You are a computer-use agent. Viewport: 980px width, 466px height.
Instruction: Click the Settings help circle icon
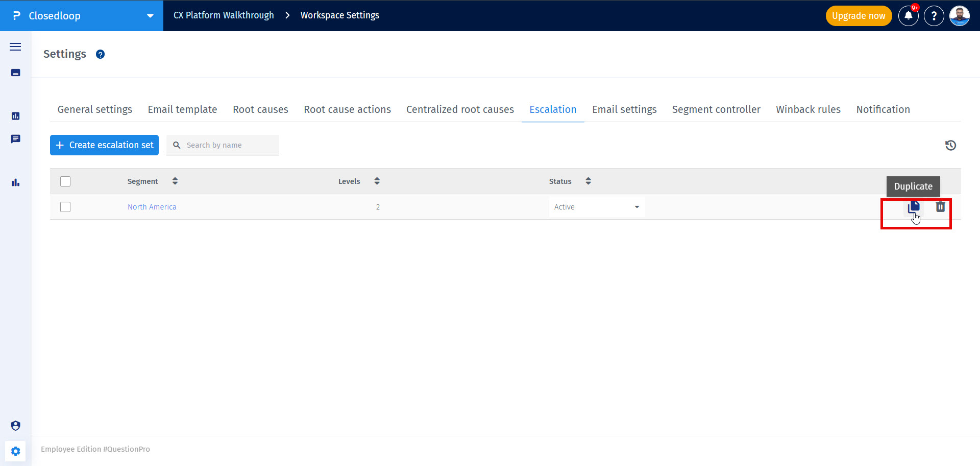(x=100, y=54)
